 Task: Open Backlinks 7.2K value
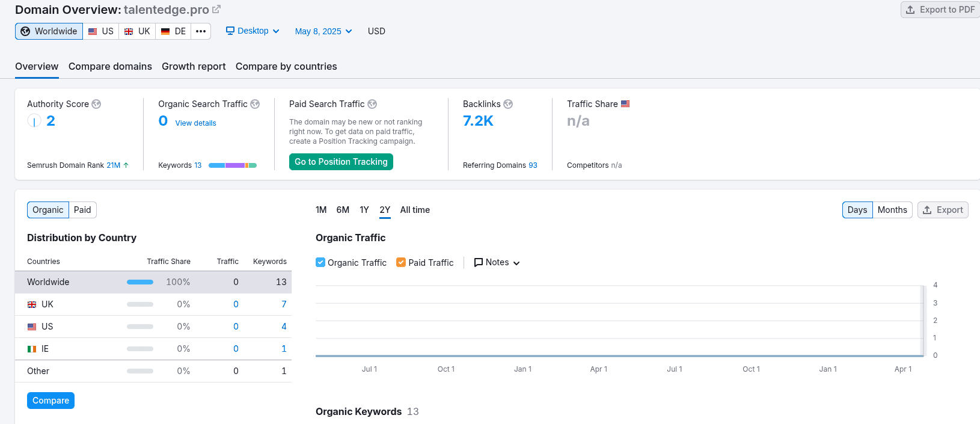[478, 121]
